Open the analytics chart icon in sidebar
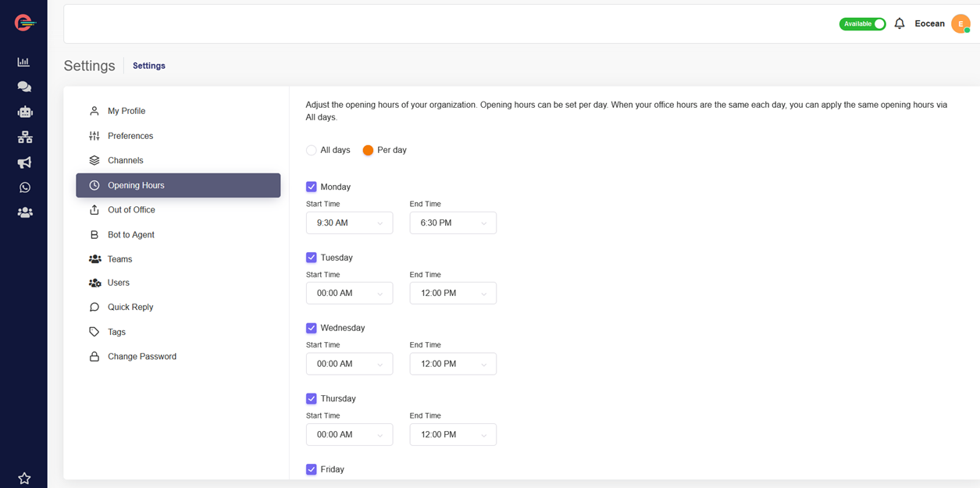Viewport: 980px width, 488px height. 23,62
